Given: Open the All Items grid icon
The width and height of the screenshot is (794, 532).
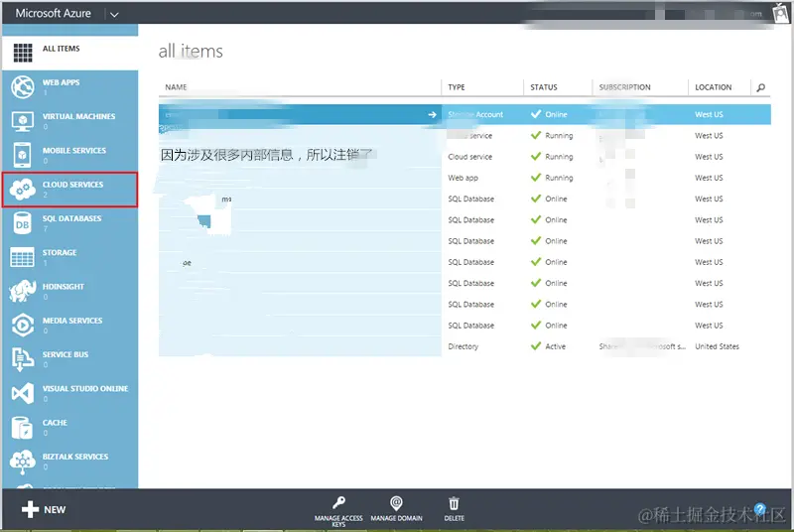Looking at the screenshot, I should pyautogui.click(x=23, y=53).
